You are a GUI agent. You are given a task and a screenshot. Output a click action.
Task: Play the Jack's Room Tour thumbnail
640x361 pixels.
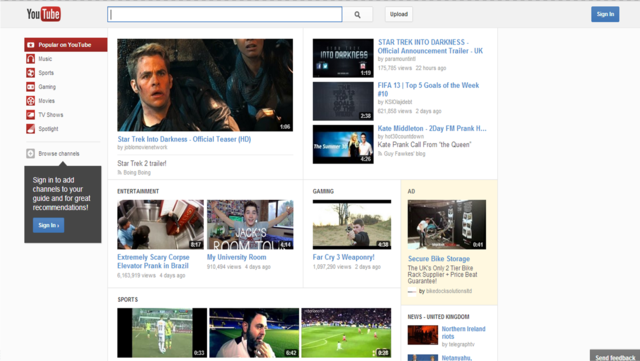click(250, 225)
